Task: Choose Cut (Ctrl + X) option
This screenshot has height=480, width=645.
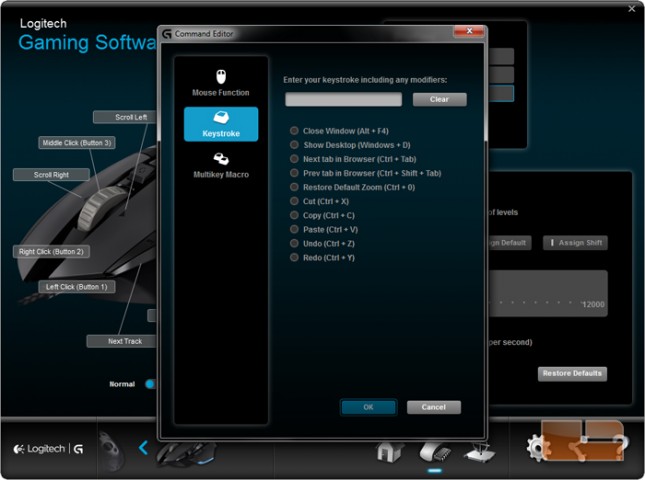Action: click(320, 201)
